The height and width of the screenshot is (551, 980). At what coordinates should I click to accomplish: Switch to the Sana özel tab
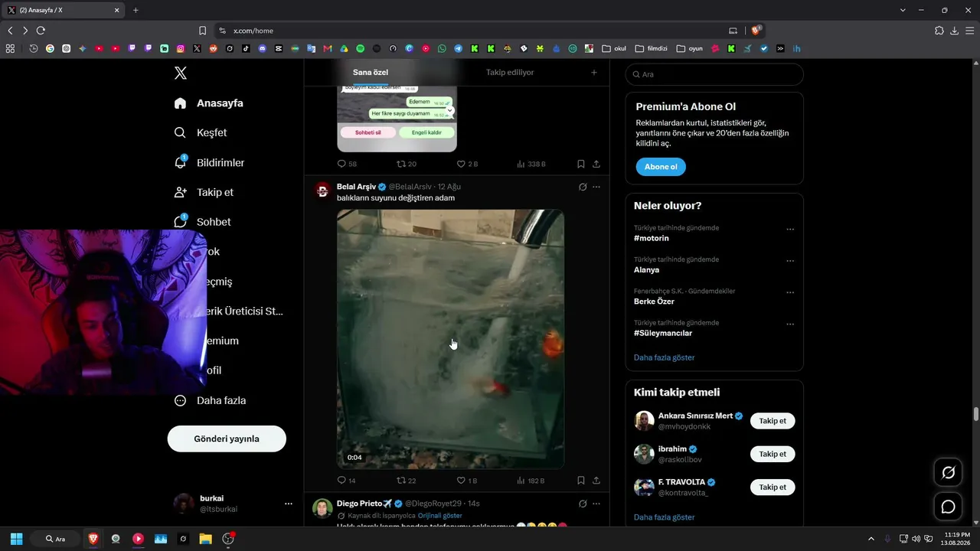click(x=371, y=72)
